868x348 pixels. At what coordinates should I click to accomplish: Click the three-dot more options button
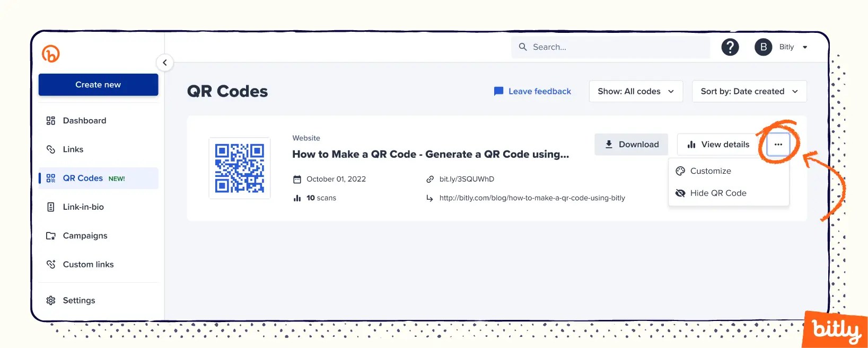(x=778, y=144)
